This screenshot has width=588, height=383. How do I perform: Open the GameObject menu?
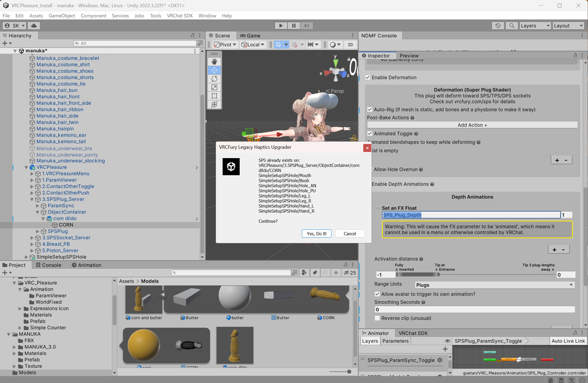point(62,15)
